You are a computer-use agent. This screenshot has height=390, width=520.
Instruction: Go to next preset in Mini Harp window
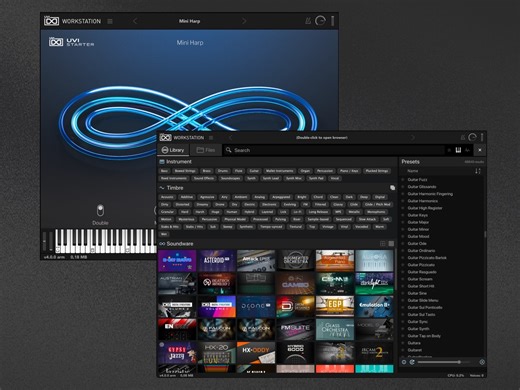(244, 21)
